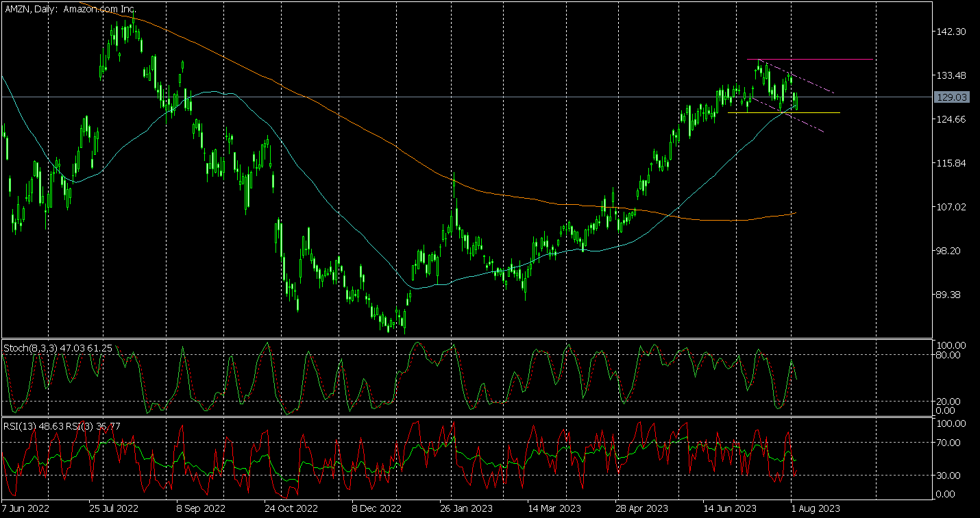
Task: Click the 26 Jan 2023 date label
Action: pos(466,509)
